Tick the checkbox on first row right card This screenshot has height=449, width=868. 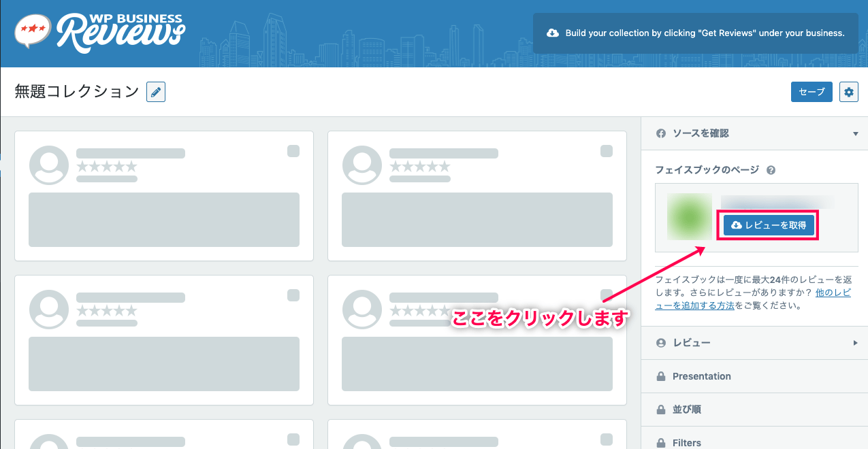click(x=607, y=151)
